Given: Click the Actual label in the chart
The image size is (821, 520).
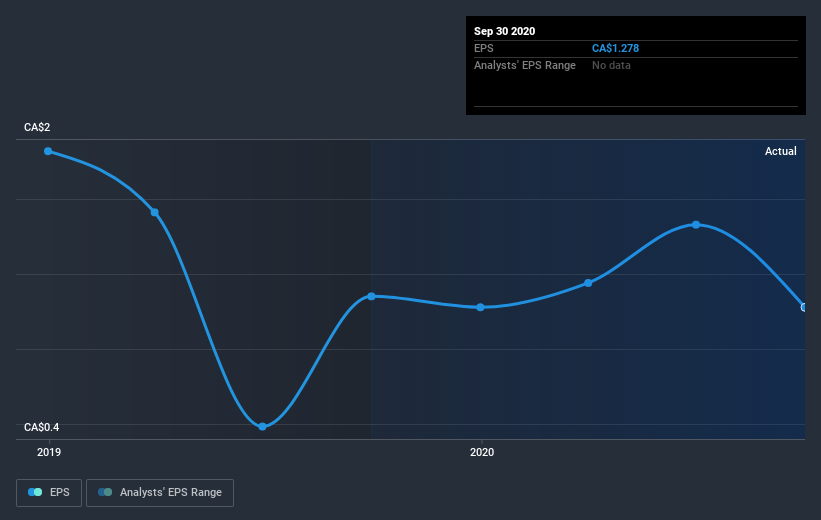Looking at the screenshot, I should coord(781,151).
